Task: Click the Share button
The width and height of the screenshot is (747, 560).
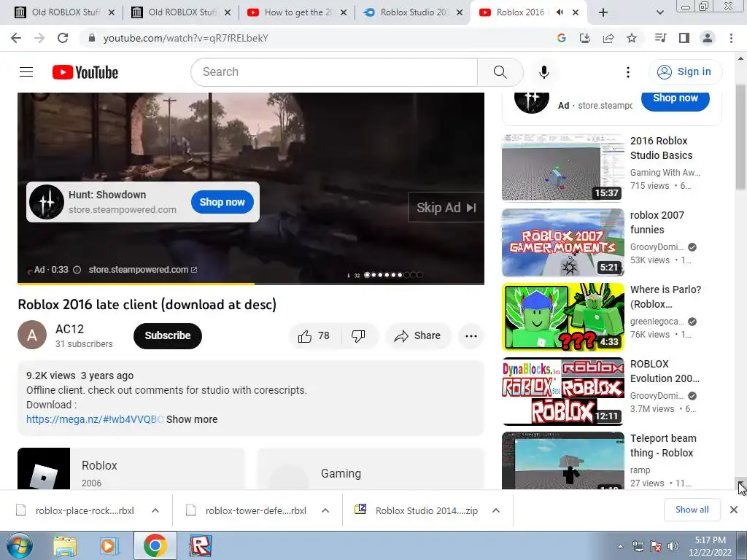Action: coord(418,335)
